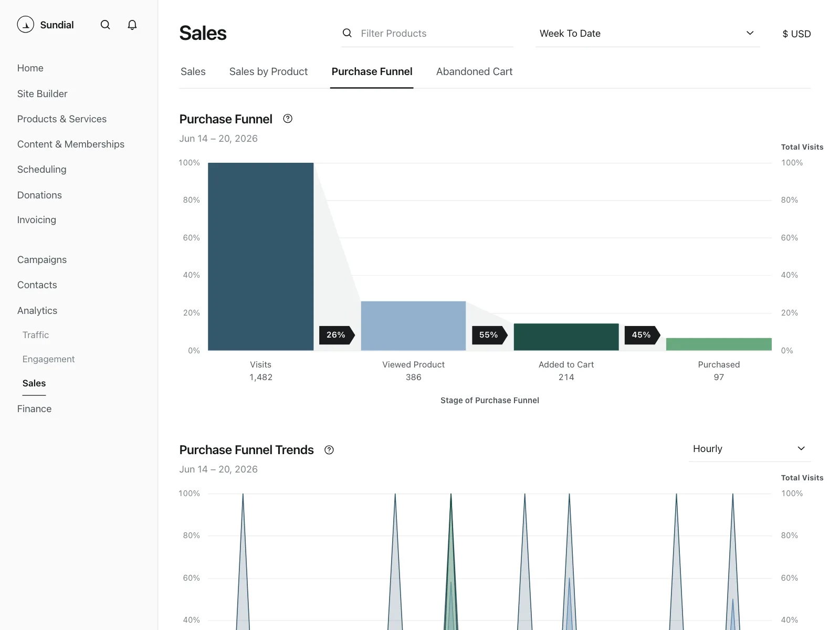This screenshot has width=840, height=630.
Task: Click the Sales page heading
Action: [x=203, y=33]
